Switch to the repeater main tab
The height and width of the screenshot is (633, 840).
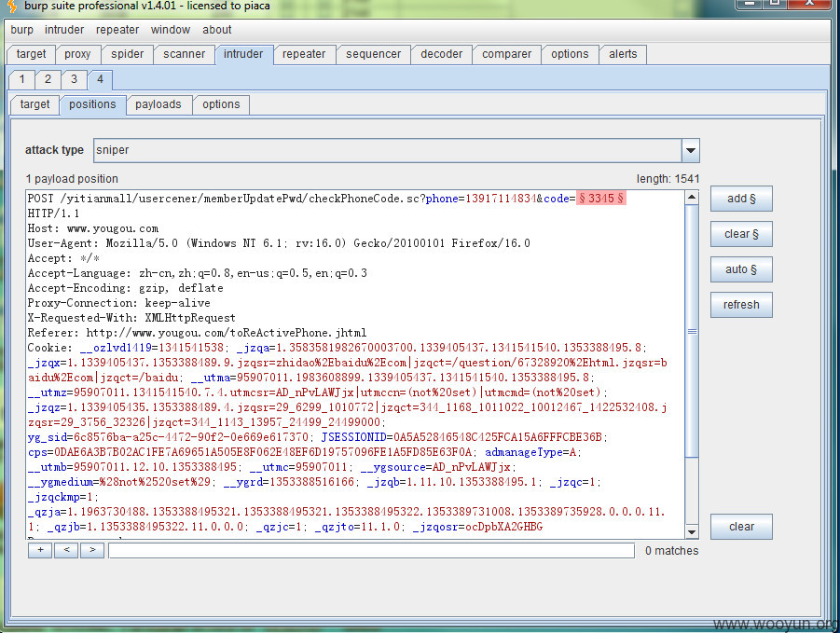(x=304, y=54)
